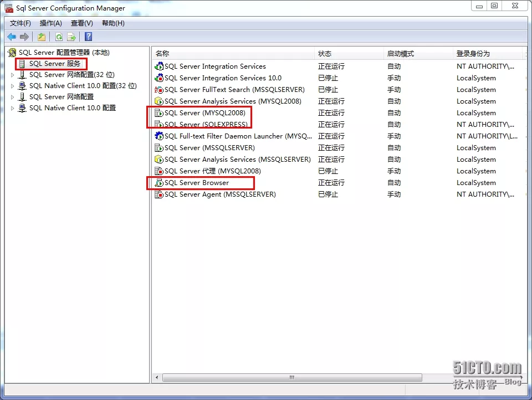Click the SQL Server (MSSQLSERVER) service icon
532x400 pixels.
[159, 147]
